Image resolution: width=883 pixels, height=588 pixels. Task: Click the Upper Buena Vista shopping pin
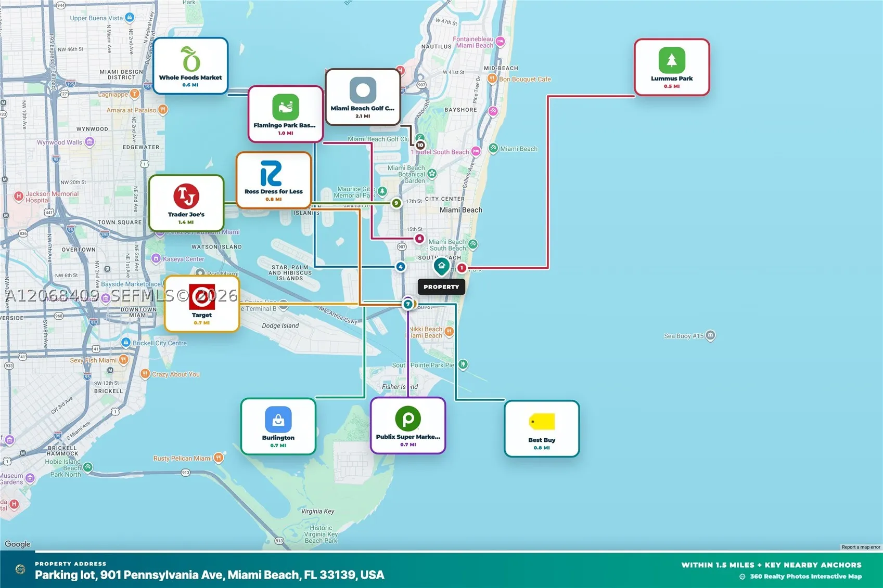click(130, 18)
